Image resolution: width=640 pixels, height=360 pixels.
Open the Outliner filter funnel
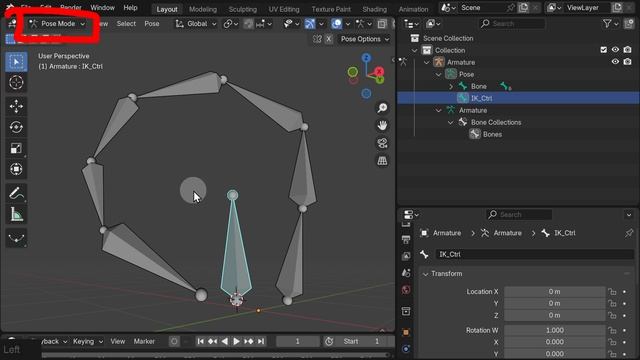coord(607,24)
